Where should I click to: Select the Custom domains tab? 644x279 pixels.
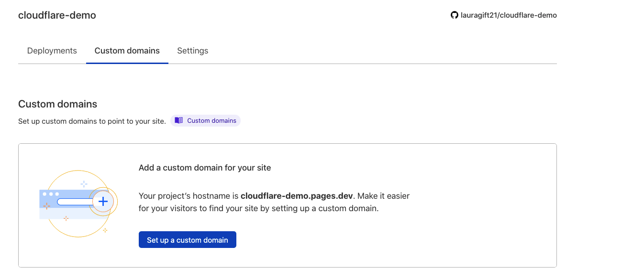[127, 50]
